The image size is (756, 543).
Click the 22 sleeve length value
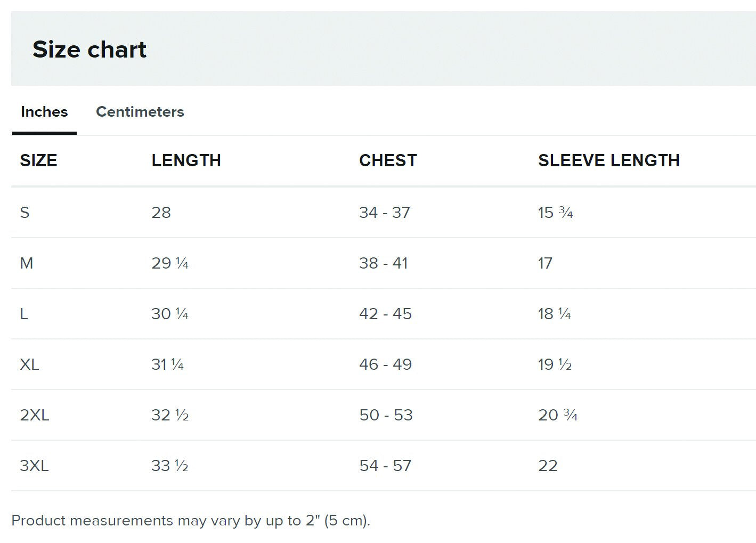pyautogui.click(x=548, y=466)
